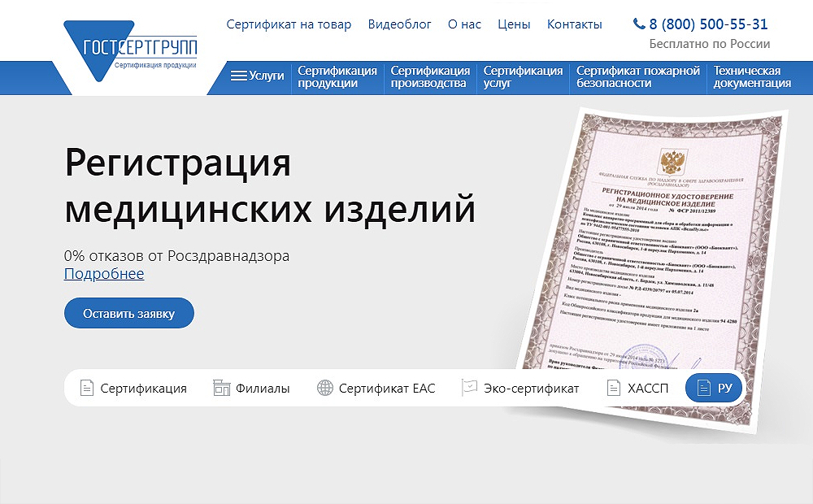The image size is (813, 504).
Task: View the Цены page
Action: tap(514, 24)
